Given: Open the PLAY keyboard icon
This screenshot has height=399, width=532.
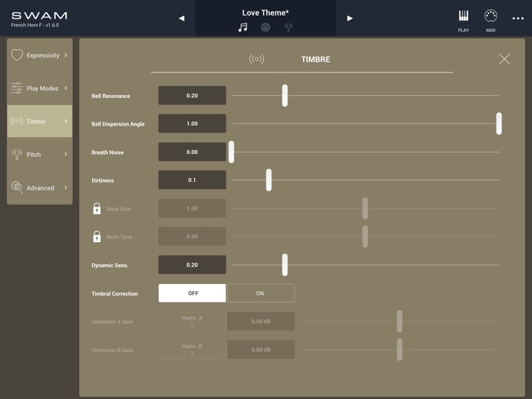Looking at the screenshot, I should coord(463,16).
